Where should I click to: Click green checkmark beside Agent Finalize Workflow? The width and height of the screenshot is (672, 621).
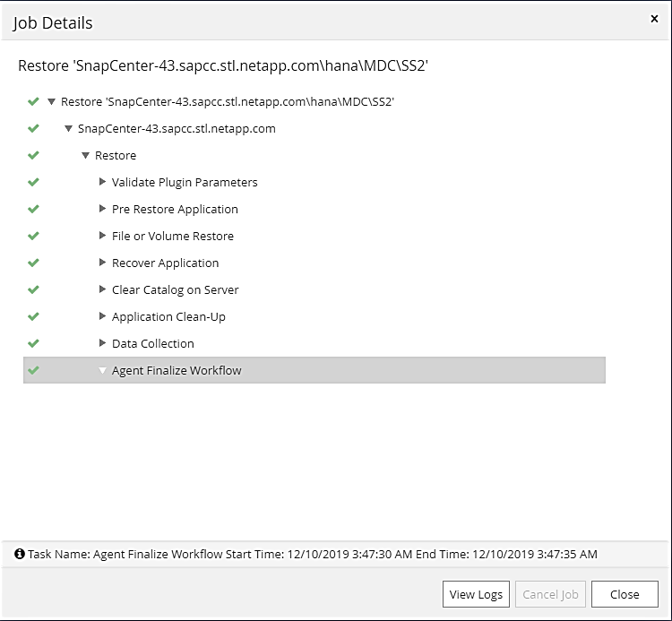[x=33, y=370]
